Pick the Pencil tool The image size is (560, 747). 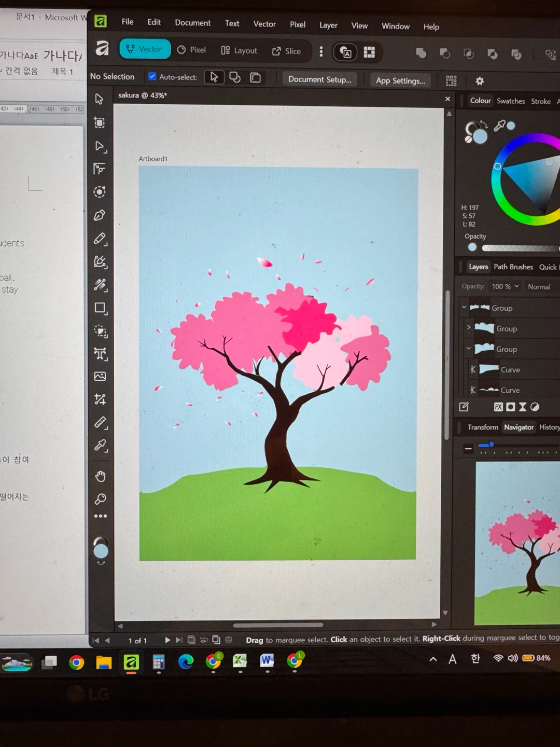click(100, 239)
